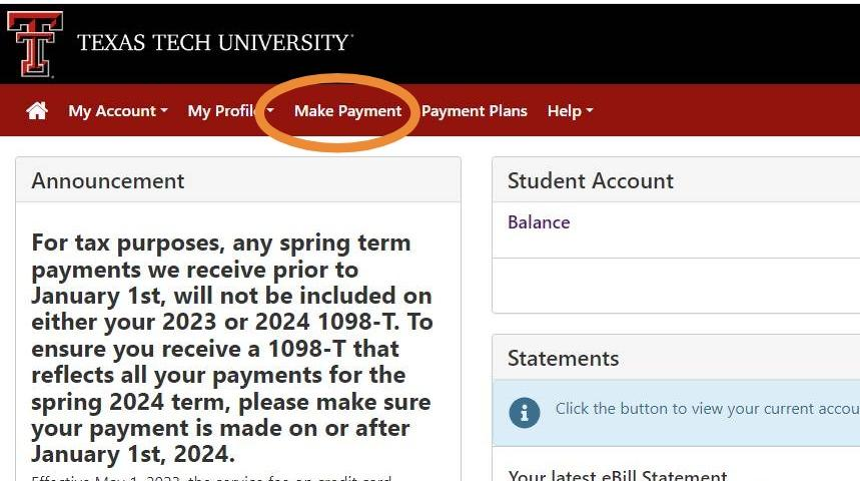
Task: Click the 1098-T tax announcement text
Action: point(232,348)
